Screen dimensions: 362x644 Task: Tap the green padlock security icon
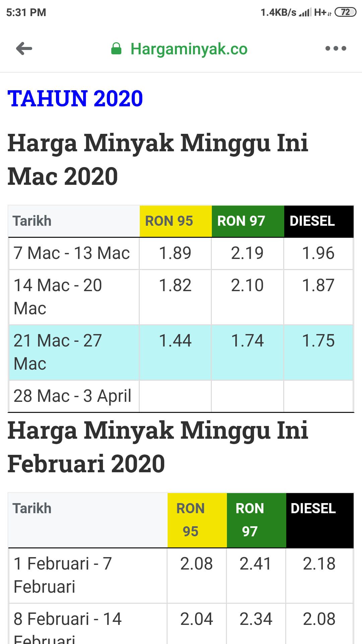[116, 49]
